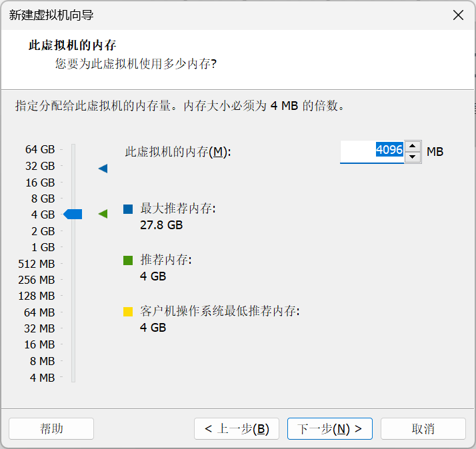Click the yellow square for guest minimum memory

tap(128, 311)
